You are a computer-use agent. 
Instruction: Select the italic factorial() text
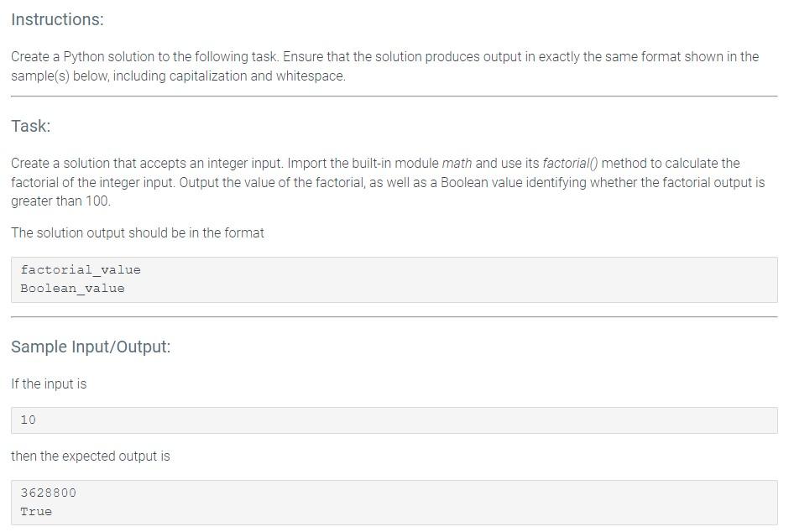570,163
